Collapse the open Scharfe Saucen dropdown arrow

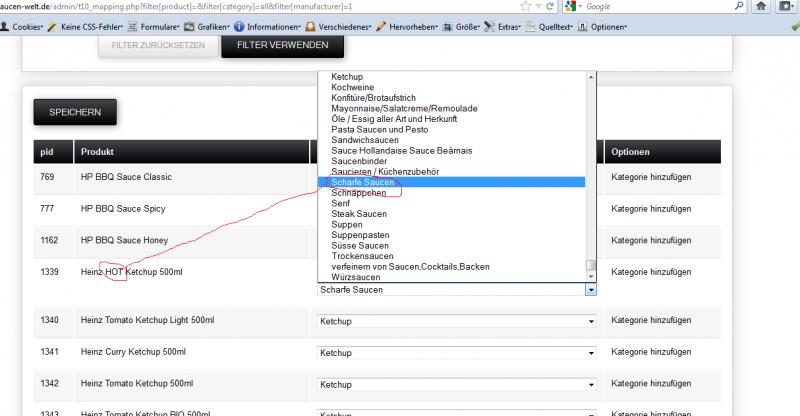click(x=590, y=290)
